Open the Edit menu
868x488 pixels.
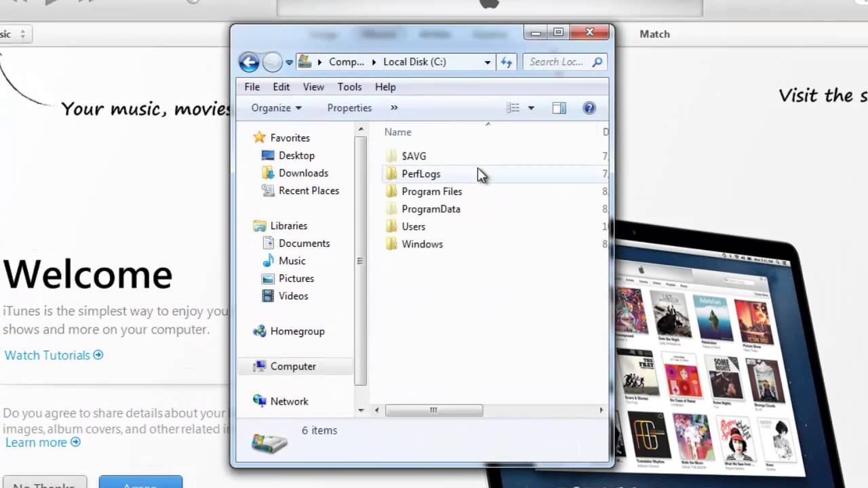pos(281,87)
